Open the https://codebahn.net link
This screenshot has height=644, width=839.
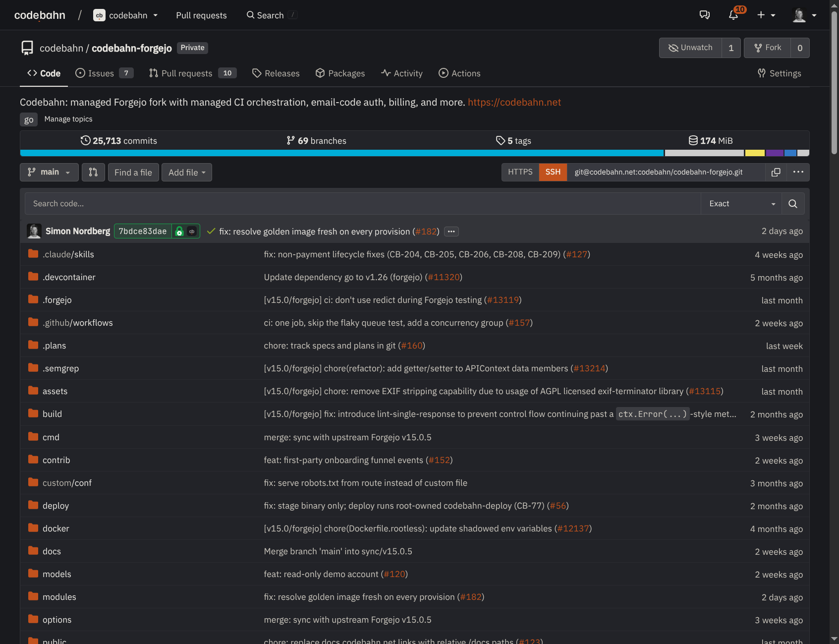coord(514,102)
